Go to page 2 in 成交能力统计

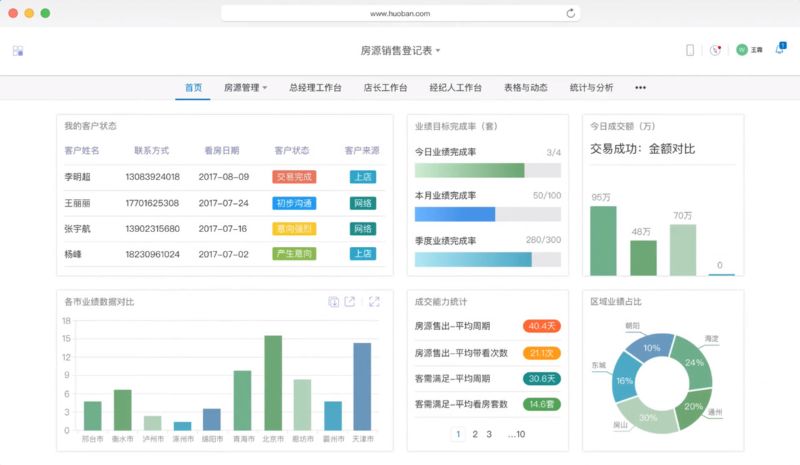point(475,434)
